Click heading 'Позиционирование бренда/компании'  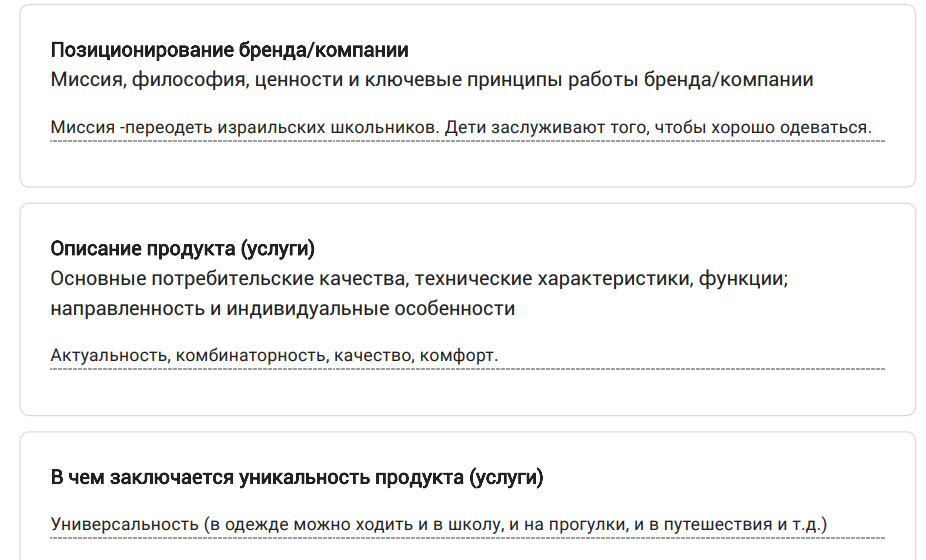click(x=229, y=50)
